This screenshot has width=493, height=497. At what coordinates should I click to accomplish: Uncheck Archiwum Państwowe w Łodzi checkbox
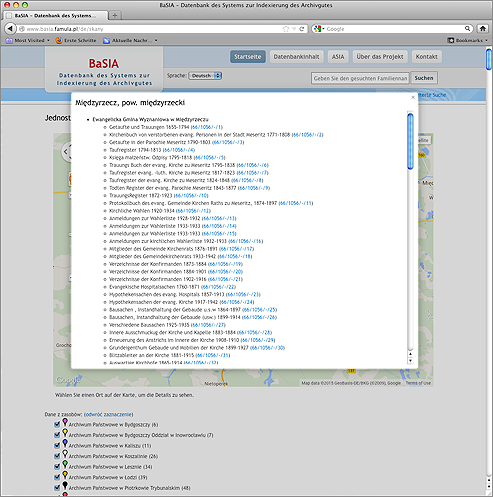(x=57, y=477)
